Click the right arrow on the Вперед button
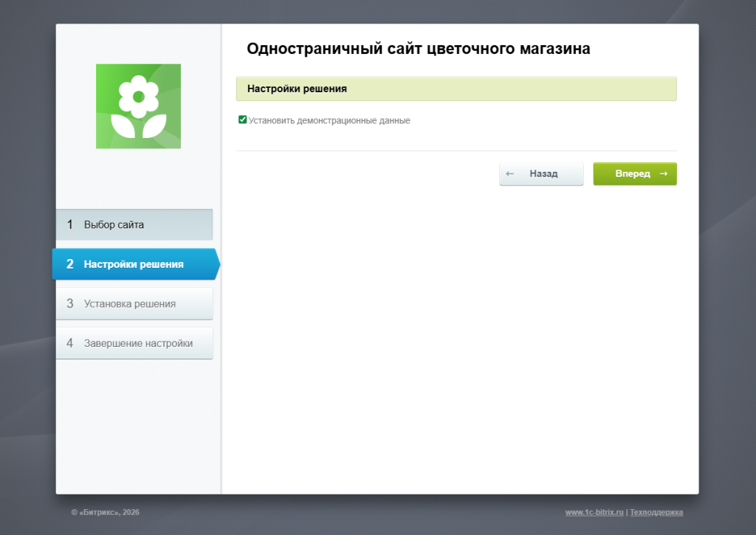756x535 pixels. pyautogui.click(x=664, y=174)
